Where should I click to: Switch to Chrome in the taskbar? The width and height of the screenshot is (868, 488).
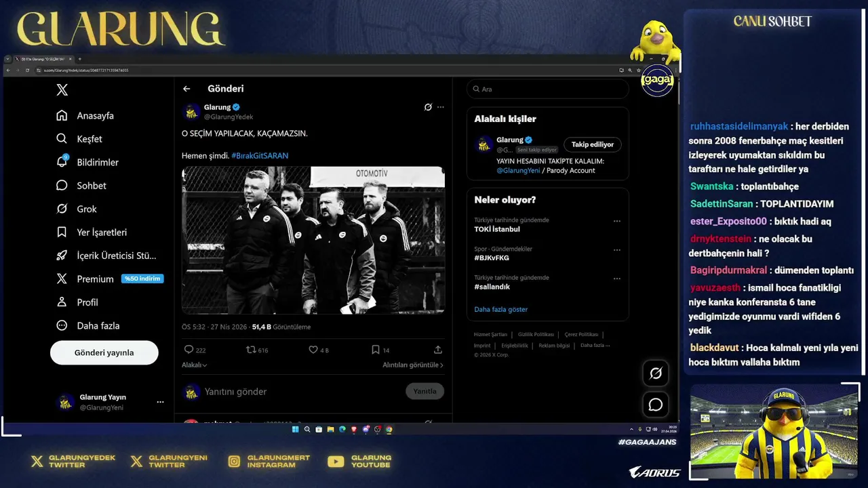tap(389, 429)
